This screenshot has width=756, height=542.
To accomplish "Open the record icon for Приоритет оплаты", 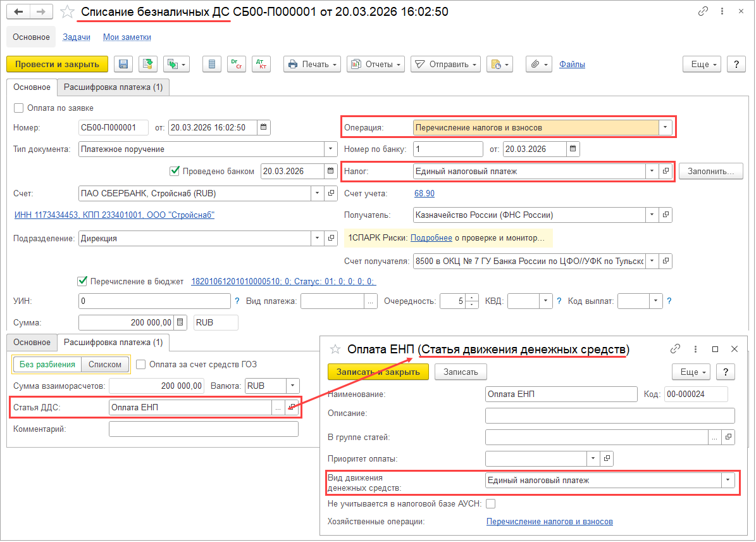I will click(607, 458).
